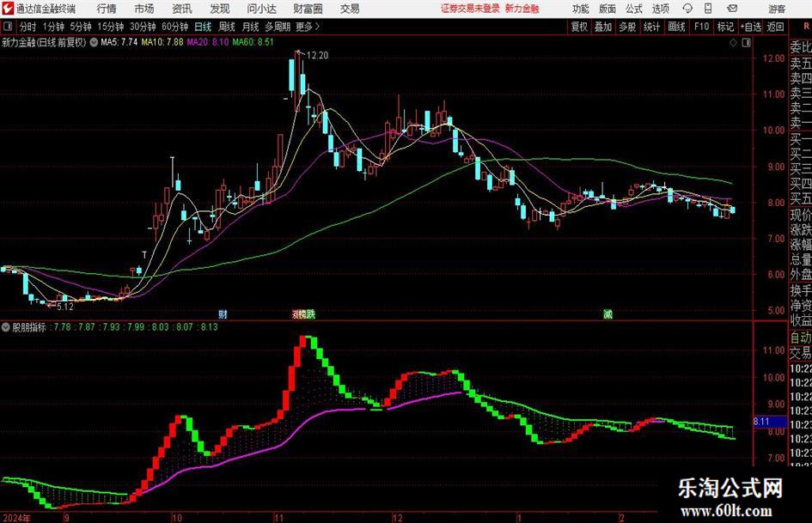Add stock via +自选 button
812x523 pixels.
pos(750,27)
